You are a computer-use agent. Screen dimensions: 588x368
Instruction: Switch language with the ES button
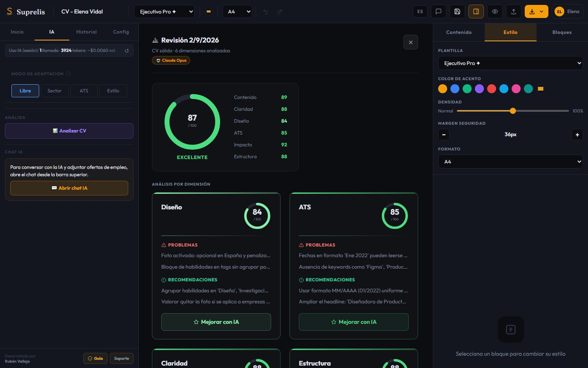[x=420, y=11]
